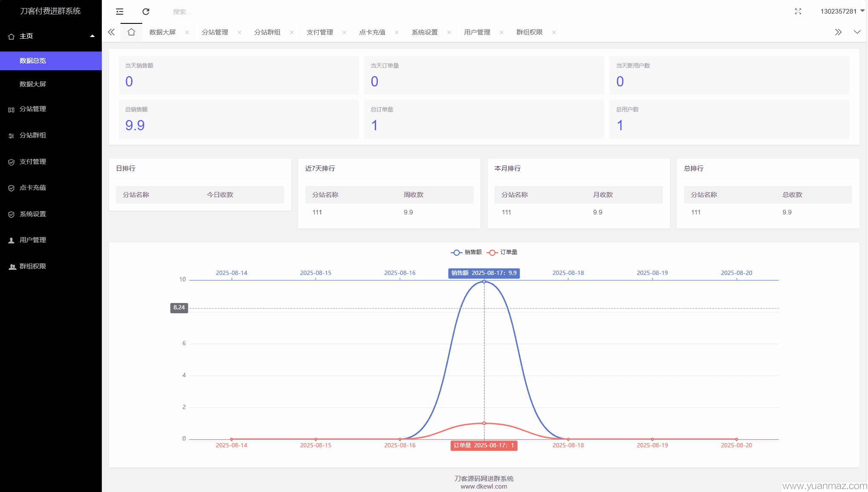This screenshot has width=868, height=492.
Task: Toggle the 订单量 series in chart legend
Action: 502,252
